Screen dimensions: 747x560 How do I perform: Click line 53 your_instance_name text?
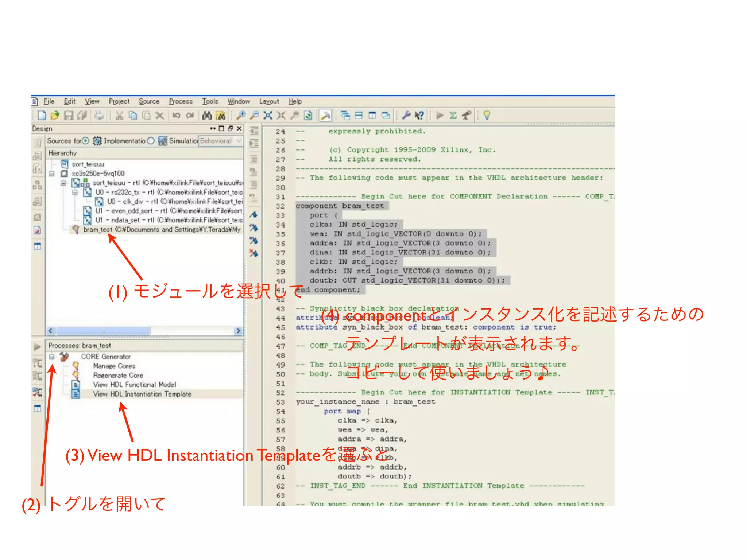pos(337,402)
